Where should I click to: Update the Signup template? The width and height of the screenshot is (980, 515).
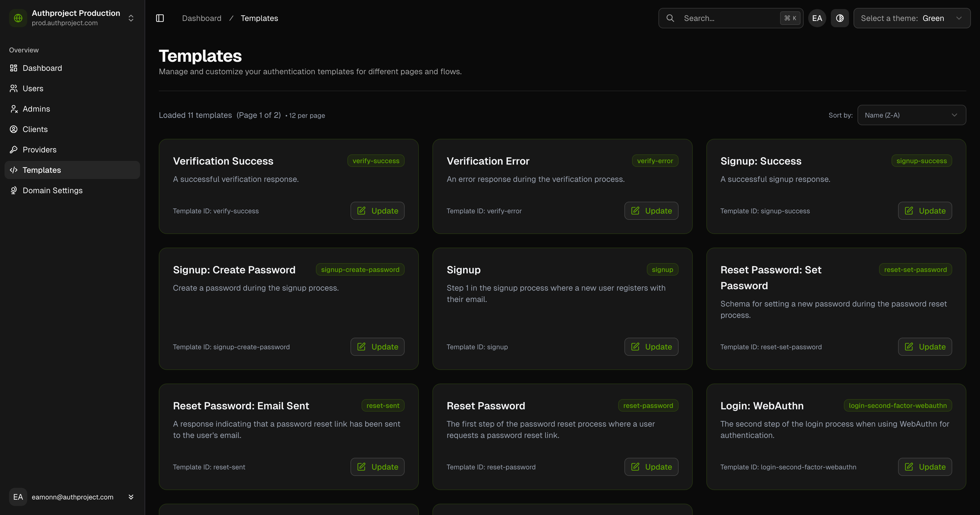point(651,347)
